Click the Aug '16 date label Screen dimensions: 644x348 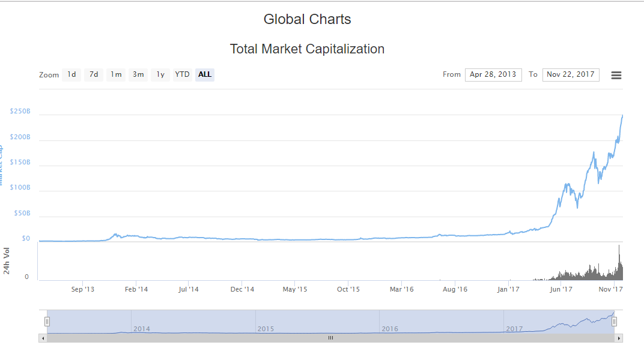click(x=455, y=289)
